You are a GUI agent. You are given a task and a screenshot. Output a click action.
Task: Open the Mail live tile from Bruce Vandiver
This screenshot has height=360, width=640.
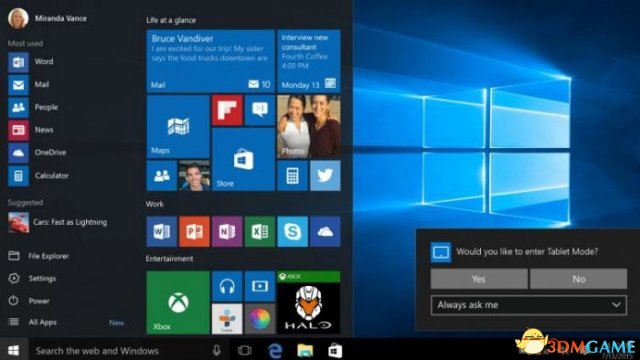211,61
